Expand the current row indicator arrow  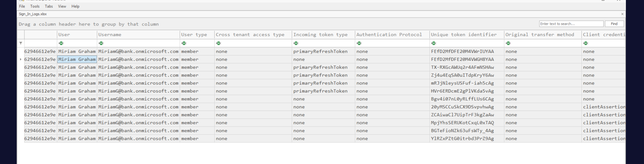tap(20, 59)
